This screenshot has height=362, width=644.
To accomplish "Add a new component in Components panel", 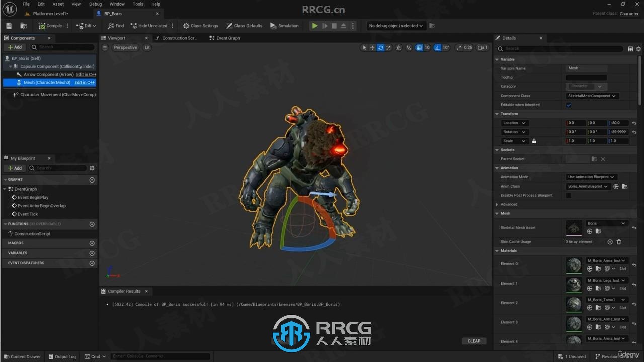I will [x=15, y=47].
